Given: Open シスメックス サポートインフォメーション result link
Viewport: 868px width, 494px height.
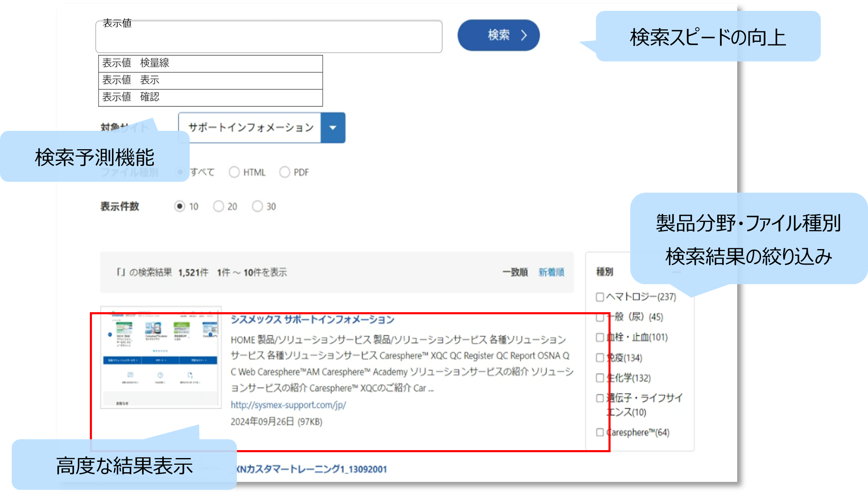Looking at the screenshot, I should pos(312,319).
